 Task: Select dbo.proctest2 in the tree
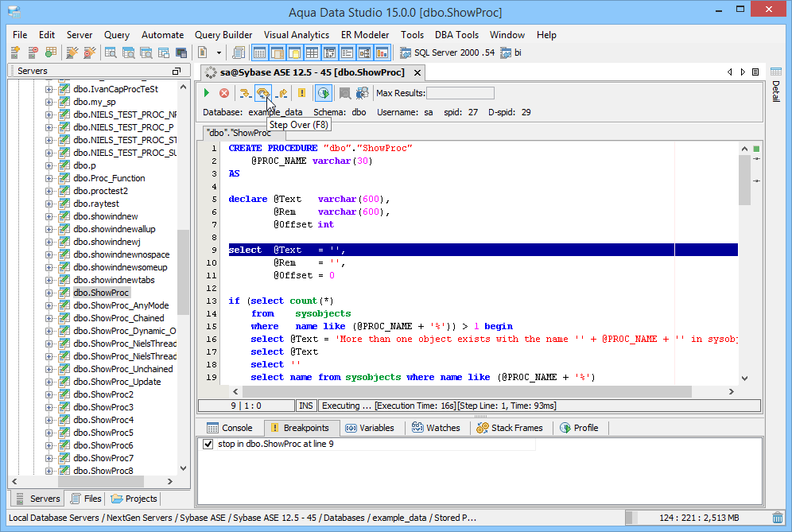point(100,191)
